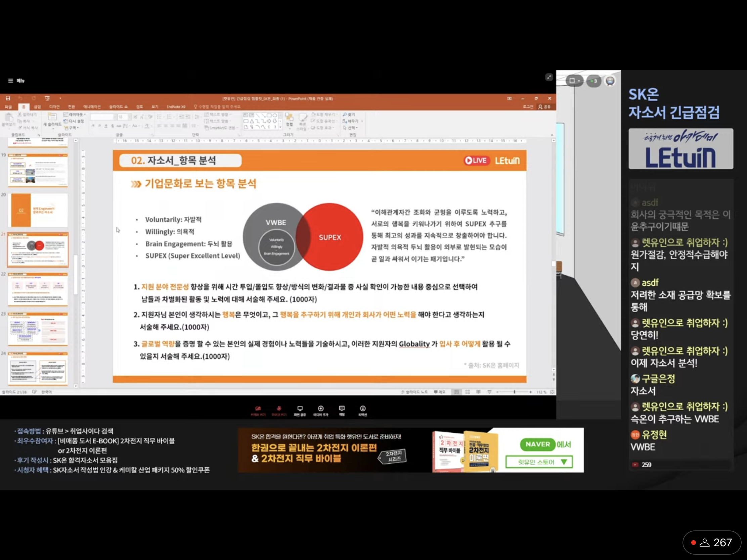Click the participant avatar icon
747x560 pixels.
(610, 81)
